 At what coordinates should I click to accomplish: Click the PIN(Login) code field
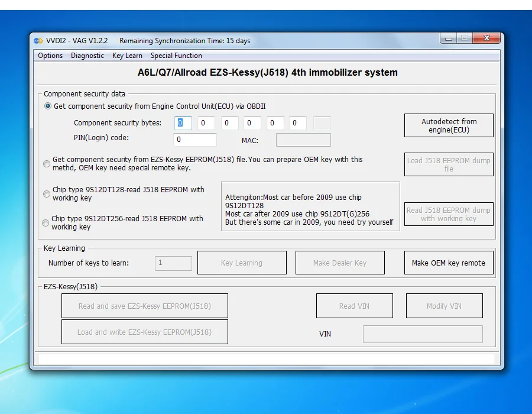[195, 140]
